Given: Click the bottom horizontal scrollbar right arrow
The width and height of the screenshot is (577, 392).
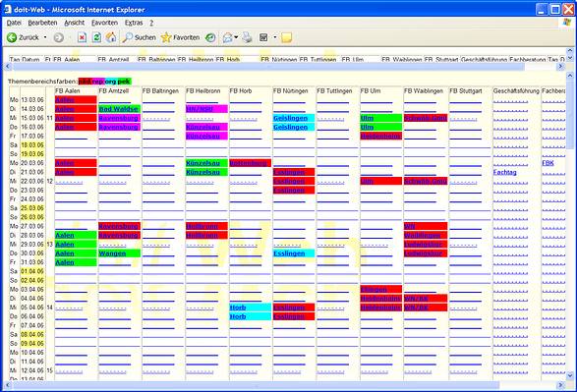Looking at the screenshot, I should pos(560,385).
